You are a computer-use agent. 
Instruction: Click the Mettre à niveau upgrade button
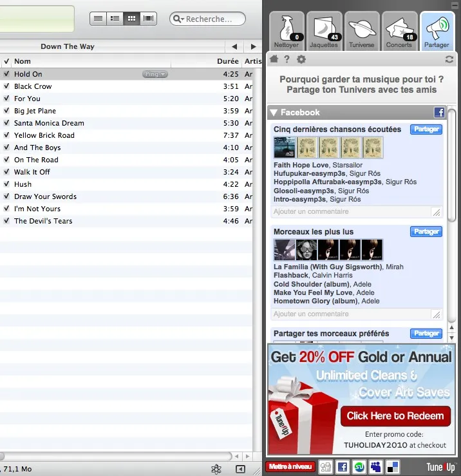click(x=290, y=466)
